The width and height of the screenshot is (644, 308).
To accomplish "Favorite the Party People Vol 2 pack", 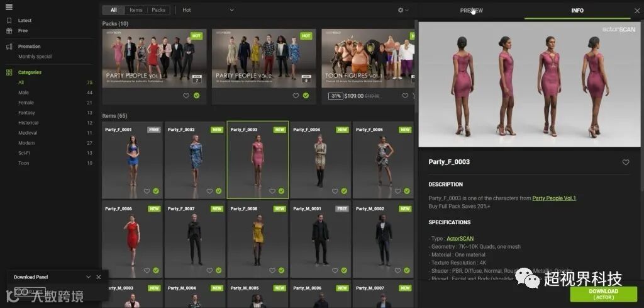I will tap(296, 95).
